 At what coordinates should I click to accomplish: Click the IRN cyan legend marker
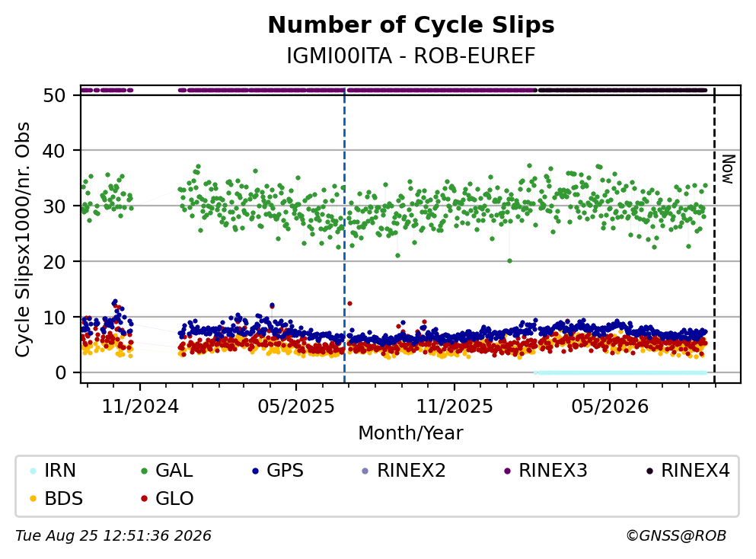point(33,471)
